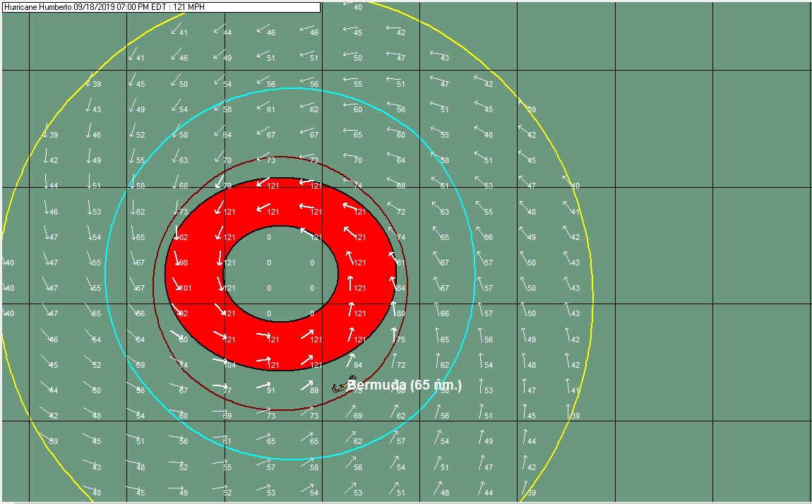This screenshot has height=504, width=812.
Task: Click the wind reading of 94
Action: (358, 365)
